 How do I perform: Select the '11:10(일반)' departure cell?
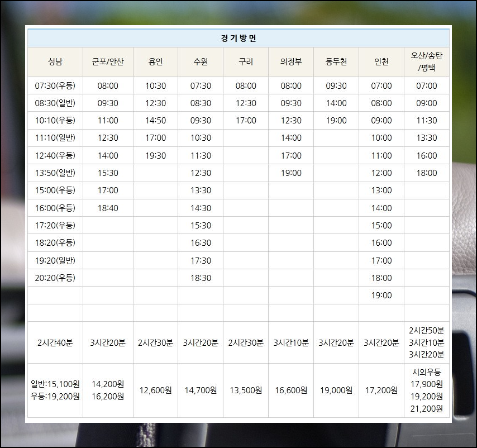[x=55, y=137]
